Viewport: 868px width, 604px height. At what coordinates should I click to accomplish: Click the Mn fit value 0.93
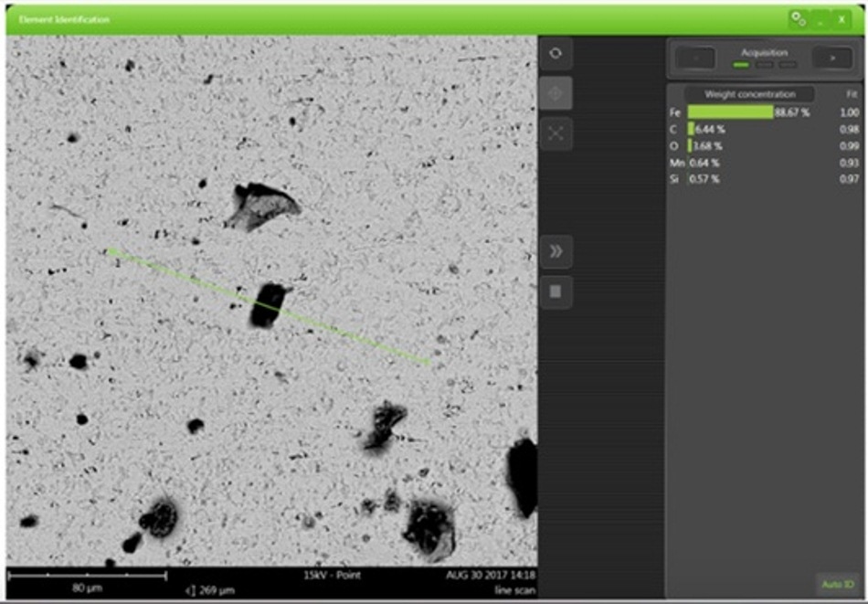(x=849, y=163)
